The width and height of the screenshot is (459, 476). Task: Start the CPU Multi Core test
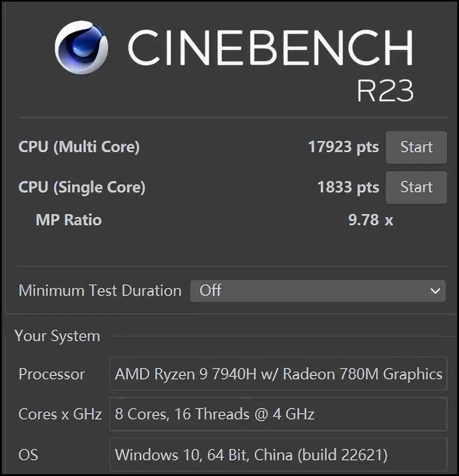(x=416, y=147)
